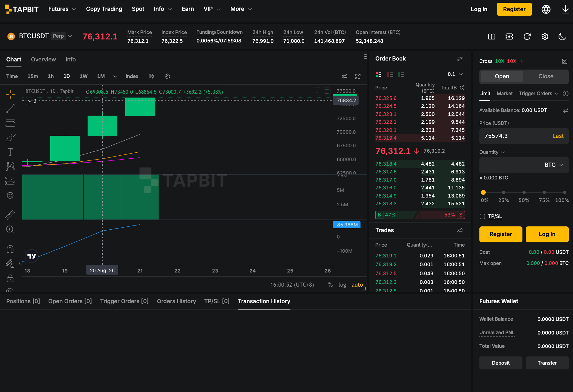Open the chart patterns tool

[10, 166]
